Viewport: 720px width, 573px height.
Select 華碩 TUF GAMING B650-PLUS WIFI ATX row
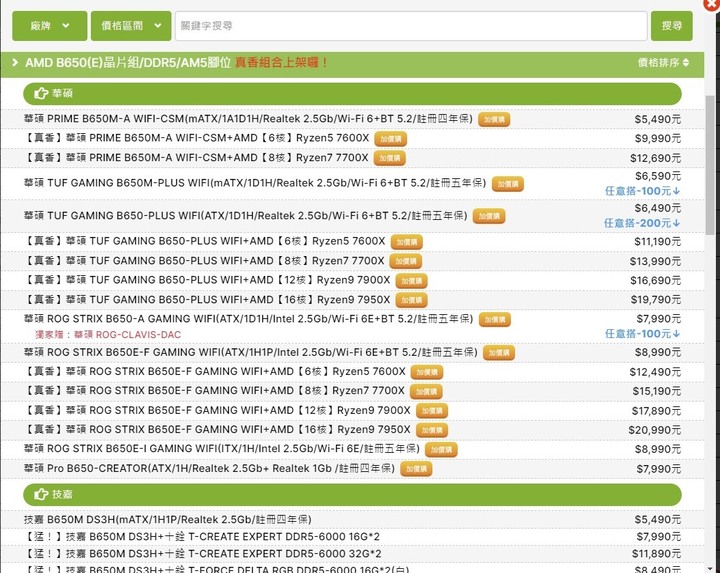point(352,216)
